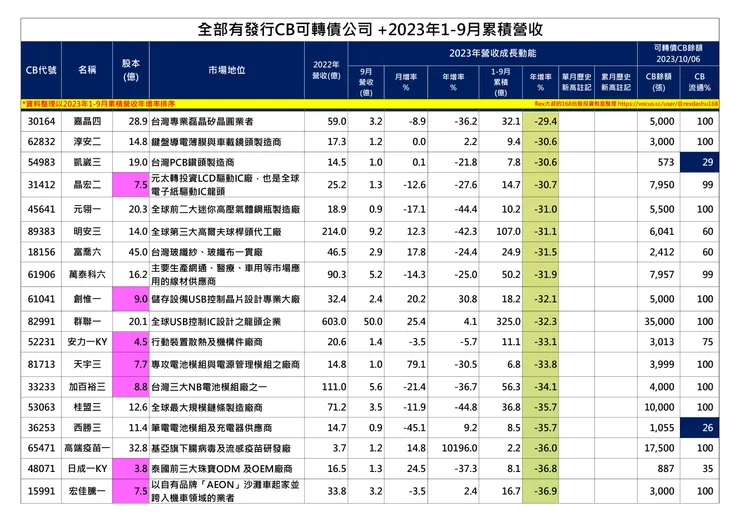Select the title text 全部有發行CB可轉債公司
The width and height of the screenshot is (740, 523).
pyautogui.click(x=285, y=29)
